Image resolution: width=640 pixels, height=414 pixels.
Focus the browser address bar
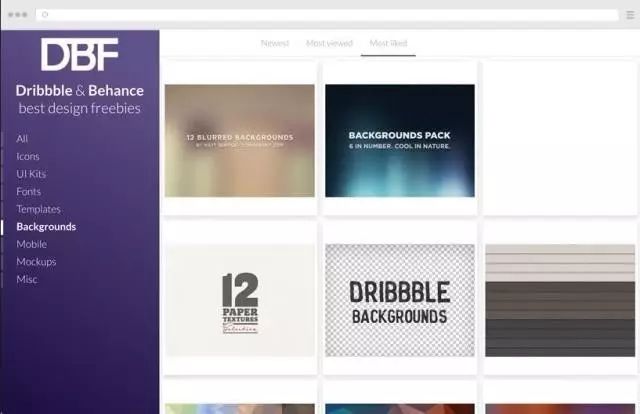point(327,15)
